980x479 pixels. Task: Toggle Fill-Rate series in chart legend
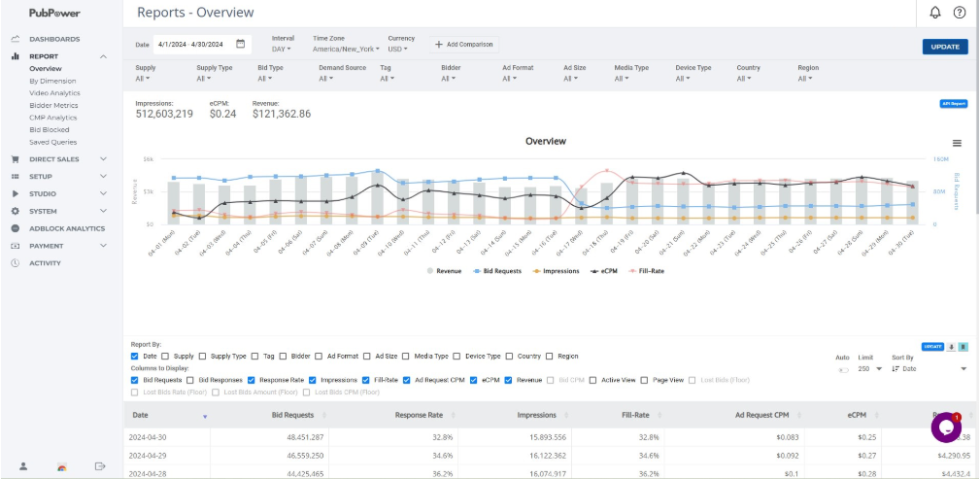pyautogui.click(x=646, y=271)
